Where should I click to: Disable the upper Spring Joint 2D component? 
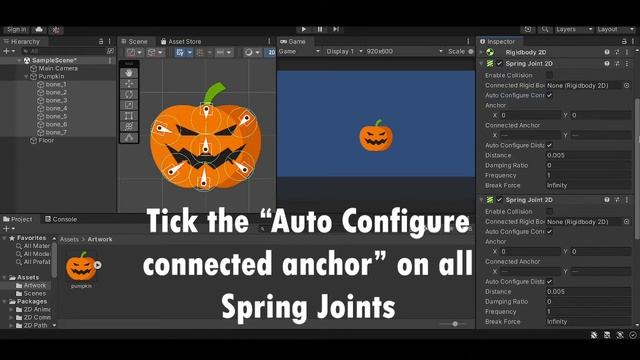(499, 63)
